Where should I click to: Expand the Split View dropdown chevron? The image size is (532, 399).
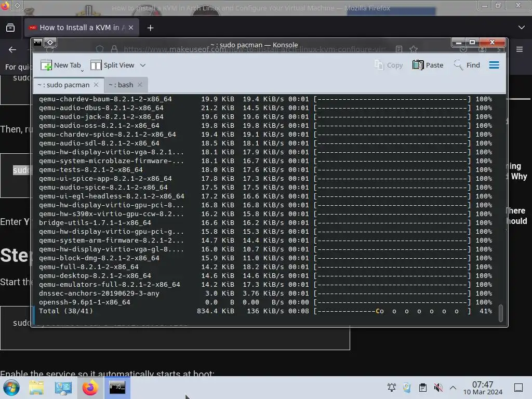click(x=143, y=65)
